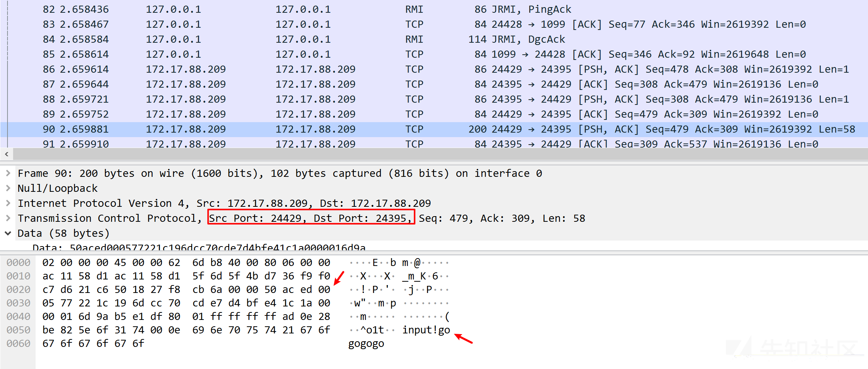Screen dimensions: 868x369
Task: Click hex offset 0010 row bytes
Action: (186, 276)
